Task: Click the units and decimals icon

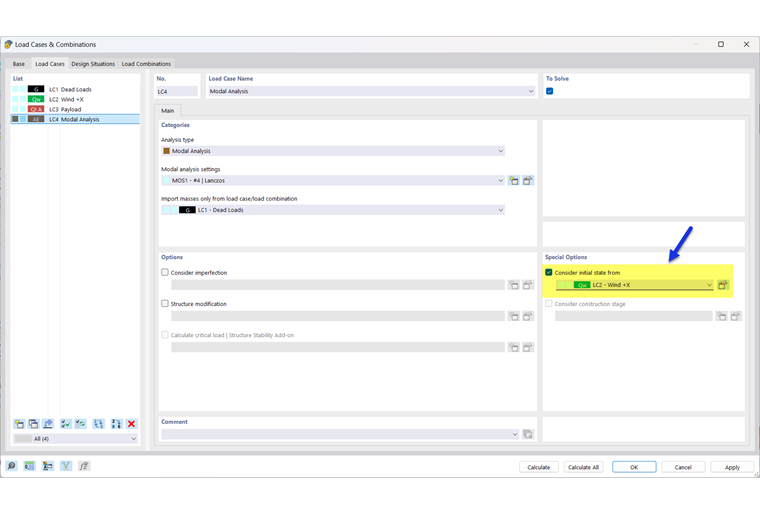Action: coord(30,466)
